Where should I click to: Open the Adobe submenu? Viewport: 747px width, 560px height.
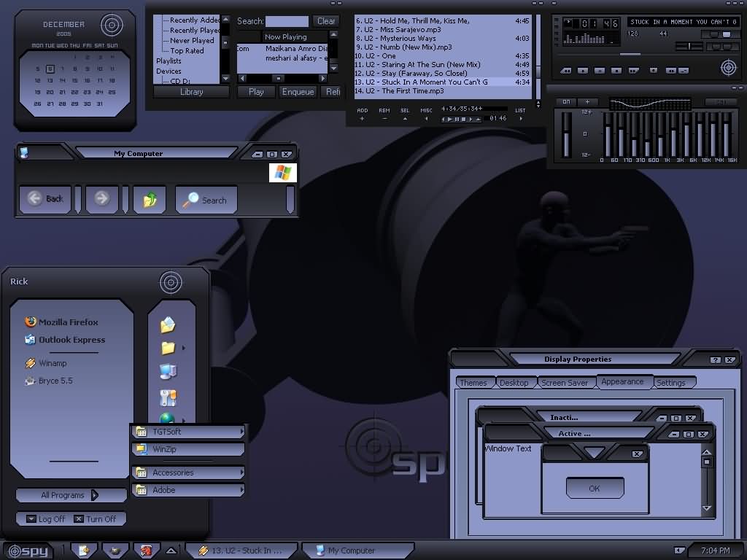[x=189, y=489]
